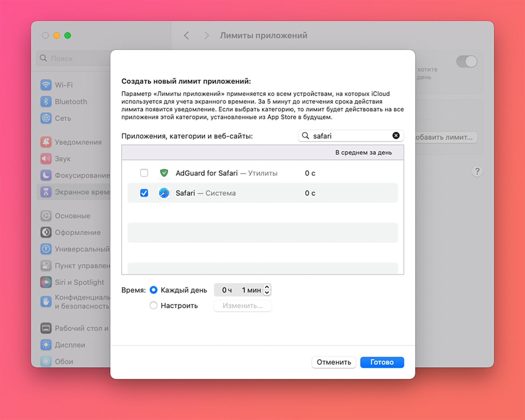Click the minutes value 1 мин
Image resolution: width=525 pixels, height=420 pixels.
pos(251,290)
